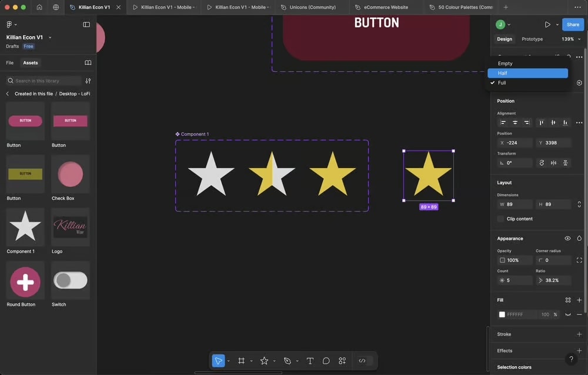Open the Comment tool
Image resolution: width=588 pixels, height=375 pixels.
pos(326,361)
